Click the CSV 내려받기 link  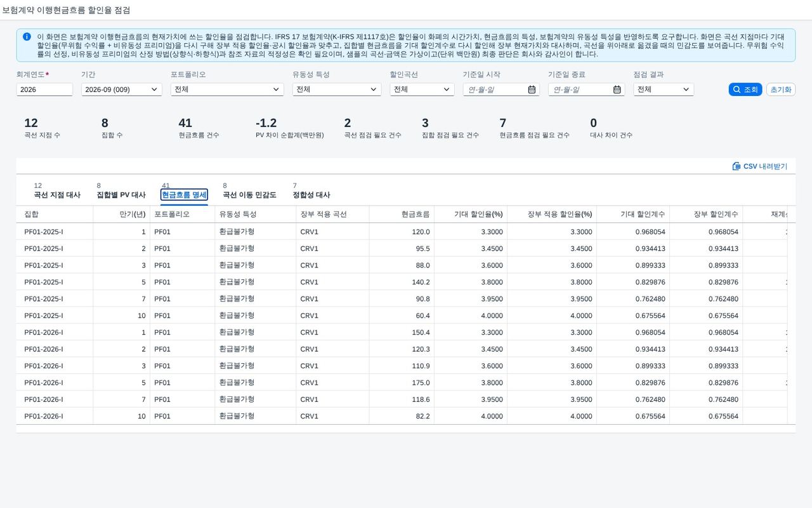pos(760,166)
